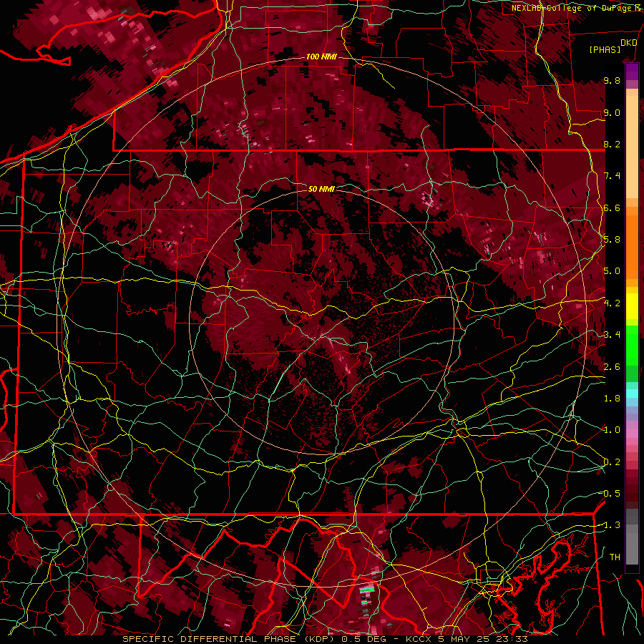Click the 8.2 scale value
This screenshot has width=644, height=644.
(612, 144)
